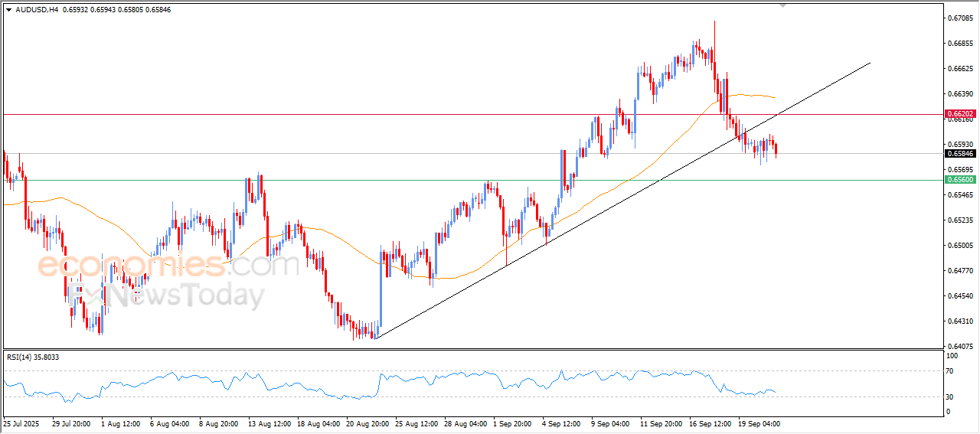Image resolution: width=980 pixels, height=434 pixels.
Task: Click the 1 Aug 12:00 time label
Action: tap(120, 423)
